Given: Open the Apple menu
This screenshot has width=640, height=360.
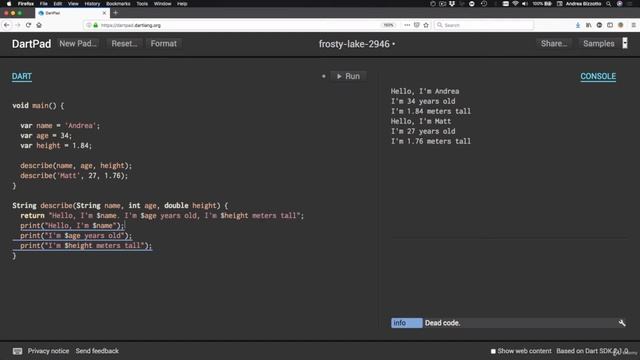Looking at the screenshot, I should tap(9, 4).
